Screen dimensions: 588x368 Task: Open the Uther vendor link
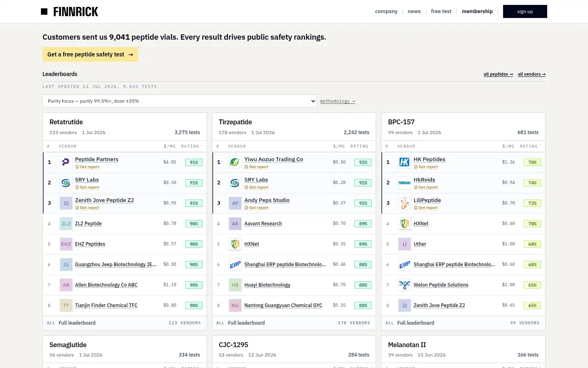(420, 244)
